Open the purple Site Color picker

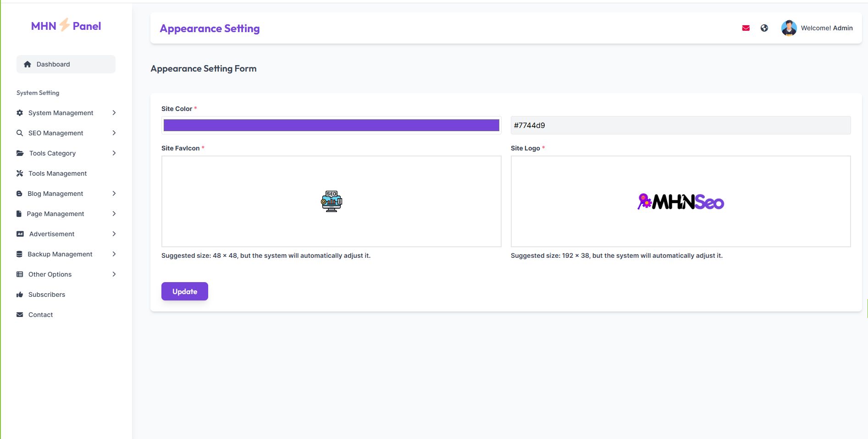pos(331,125)
